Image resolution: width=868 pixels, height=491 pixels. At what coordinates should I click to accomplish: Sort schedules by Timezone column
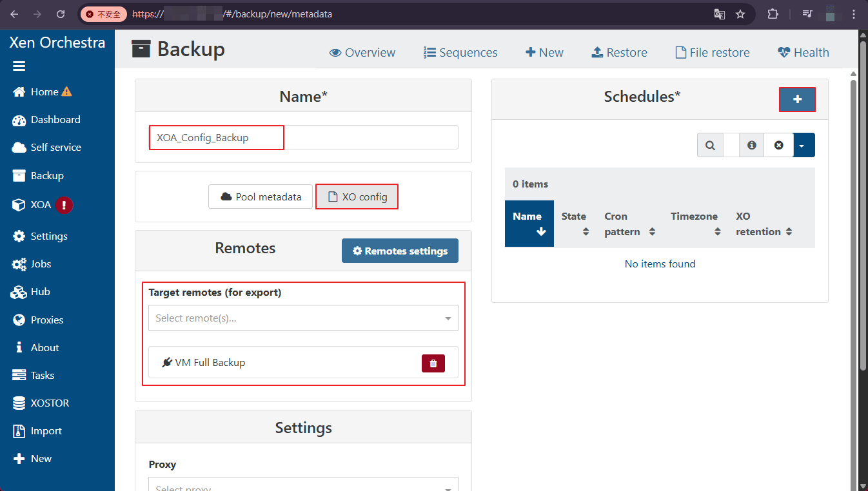pos(696,224)
